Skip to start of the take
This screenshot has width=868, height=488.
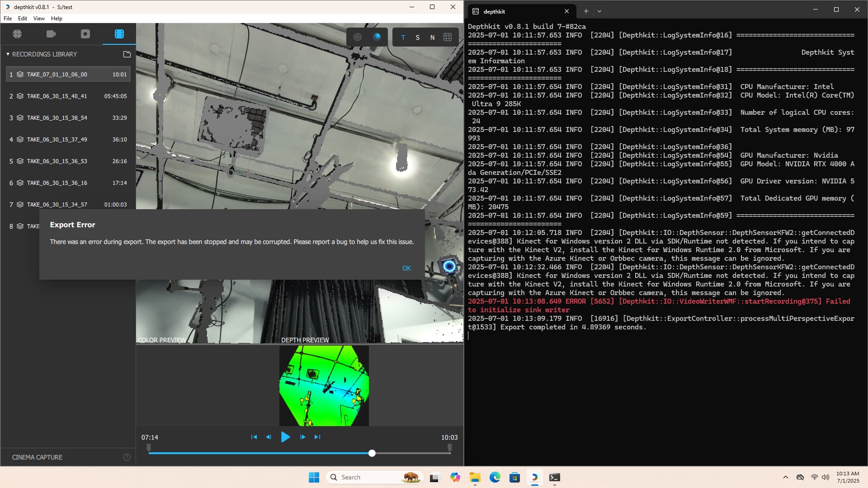[x=254, y=437]
